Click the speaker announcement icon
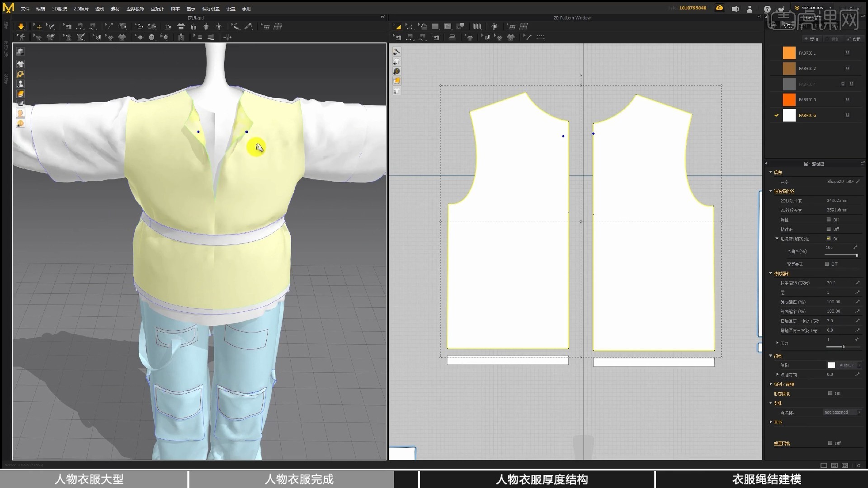The height and width of the screenshot is (488, 868). [735, 9]
